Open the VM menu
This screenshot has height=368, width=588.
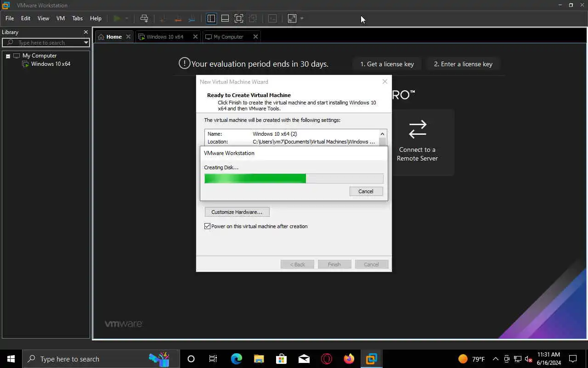(61, 18)
